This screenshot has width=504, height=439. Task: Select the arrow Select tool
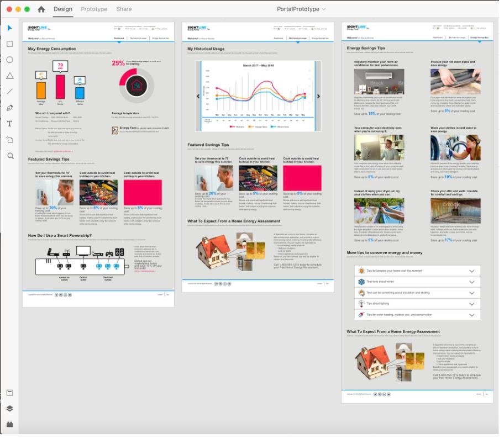[9, 28]
